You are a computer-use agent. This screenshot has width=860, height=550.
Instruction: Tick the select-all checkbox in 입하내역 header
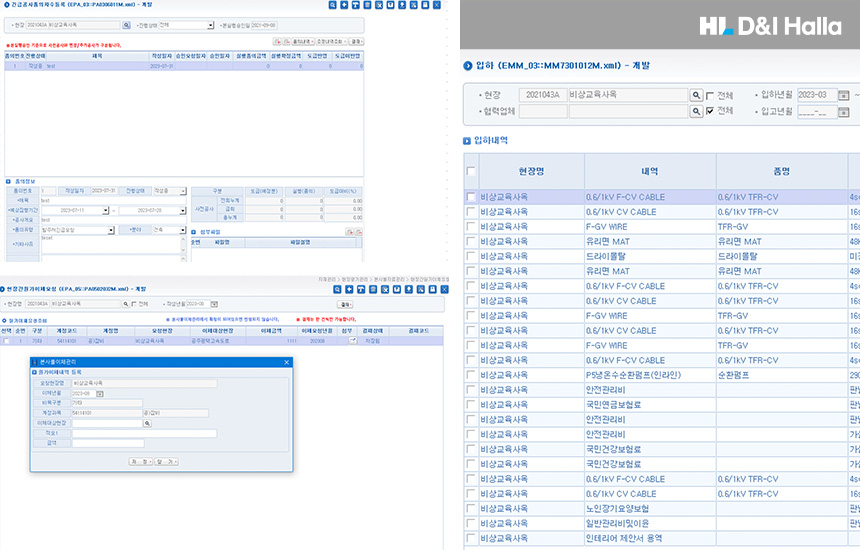pos(471,171)
